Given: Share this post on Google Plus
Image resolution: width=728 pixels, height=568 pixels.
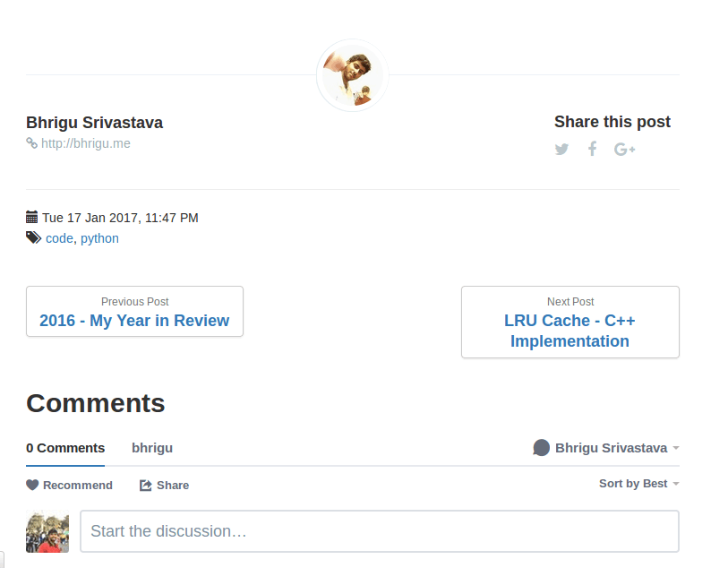Looking at the screenshot, I should point(625,150).
